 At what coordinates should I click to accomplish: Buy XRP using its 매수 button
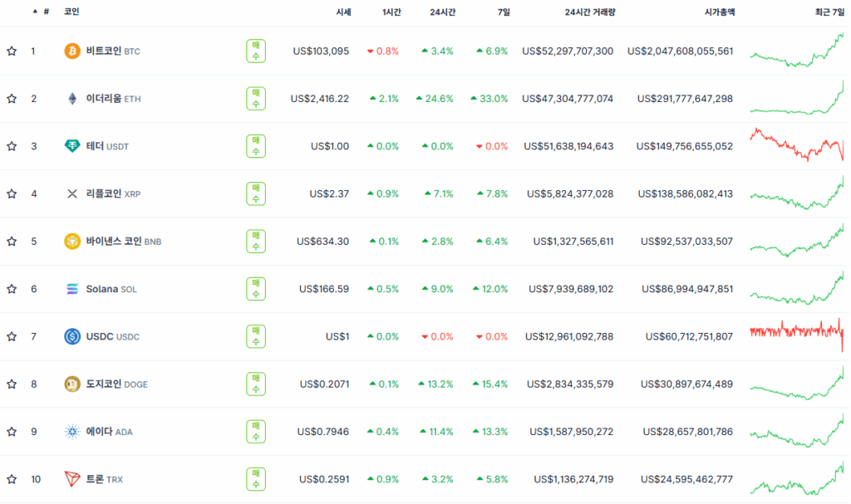pyautogui.click(x=256, y=193)
